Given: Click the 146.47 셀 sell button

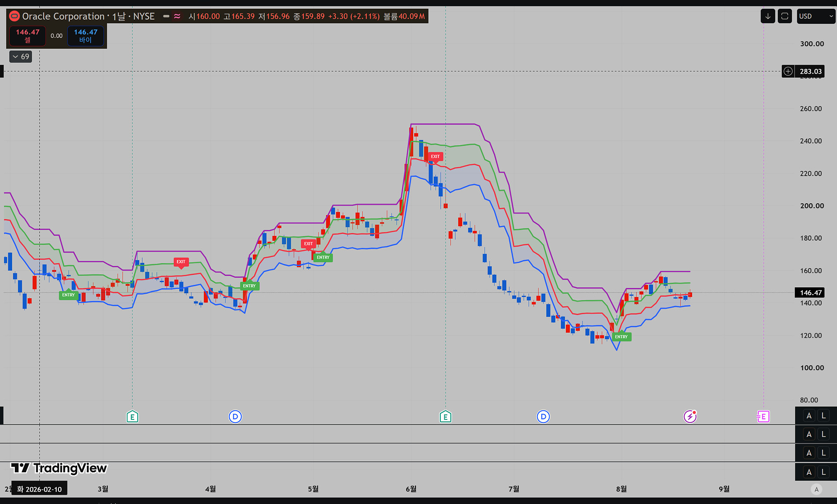Looking at the screenshot, I should pyautogui.click(x=27, y=36).
